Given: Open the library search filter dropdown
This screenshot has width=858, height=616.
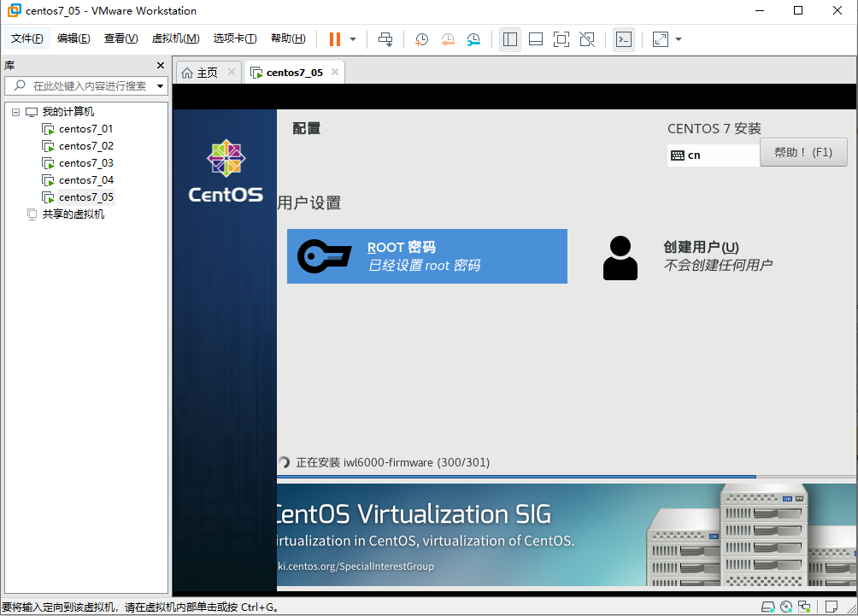Looking at the screenshot, I should click(160, 85).
